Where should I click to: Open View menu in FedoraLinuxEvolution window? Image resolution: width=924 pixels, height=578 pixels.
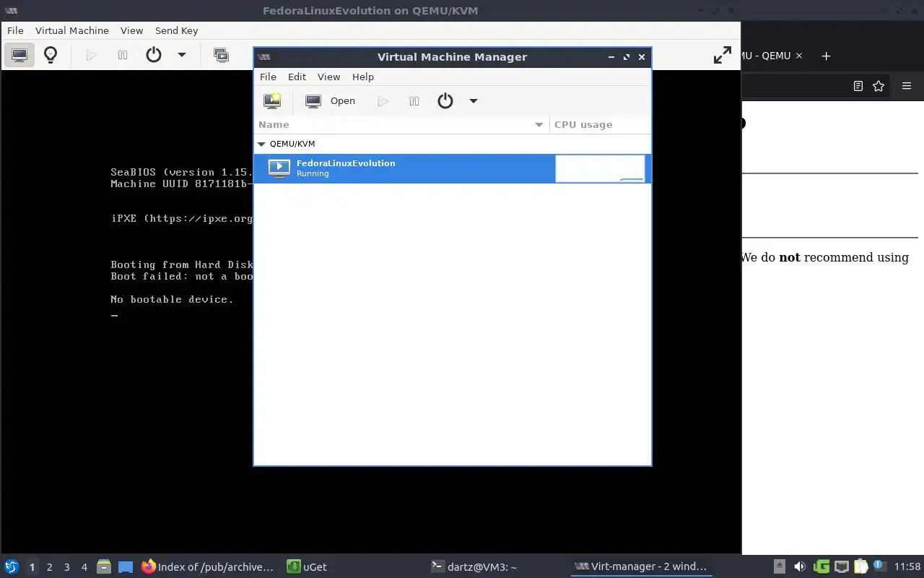point(131,30)
